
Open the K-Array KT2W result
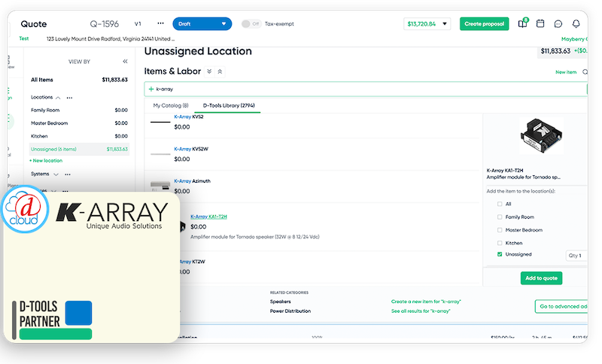tap(193, 262)
